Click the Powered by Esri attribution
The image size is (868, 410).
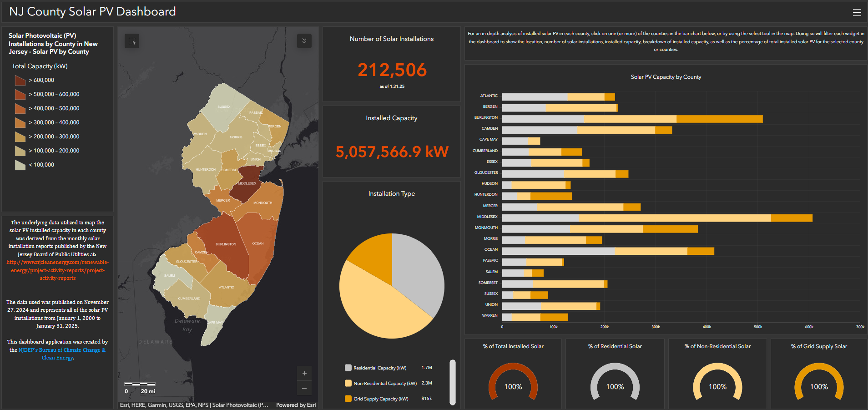296,405
